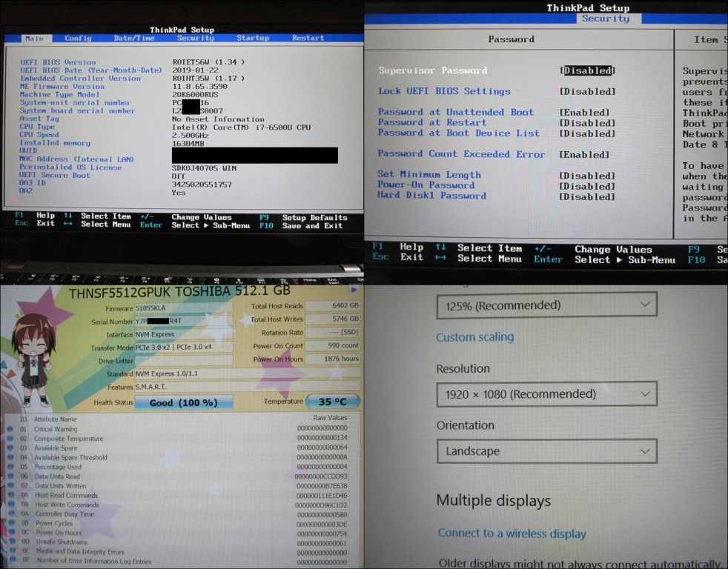This screenshot has height=569, width=728.
Task: Click the status dot for Percentage Used
Action: [10, 467]
